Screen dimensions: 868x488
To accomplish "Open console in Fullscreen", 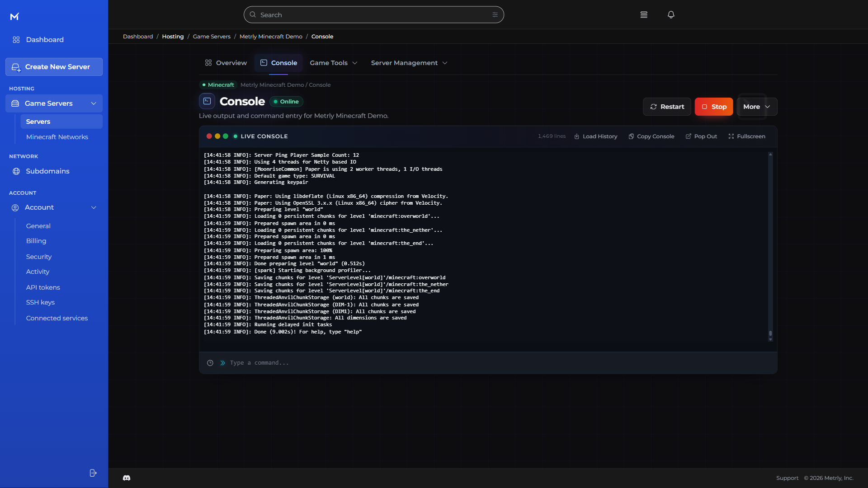I will pyautogui.click(x=747, y=136).
